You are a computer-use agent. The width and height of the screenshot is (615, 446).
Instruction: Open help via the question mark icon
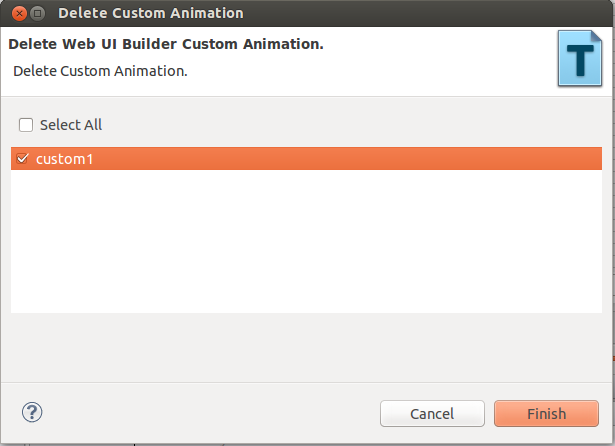pos(32,412)
